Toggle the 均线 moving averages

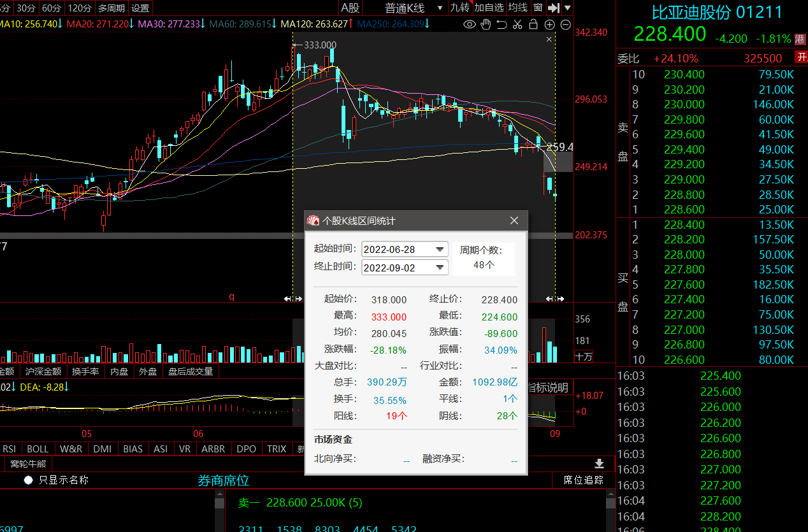[x=517, y=8]
